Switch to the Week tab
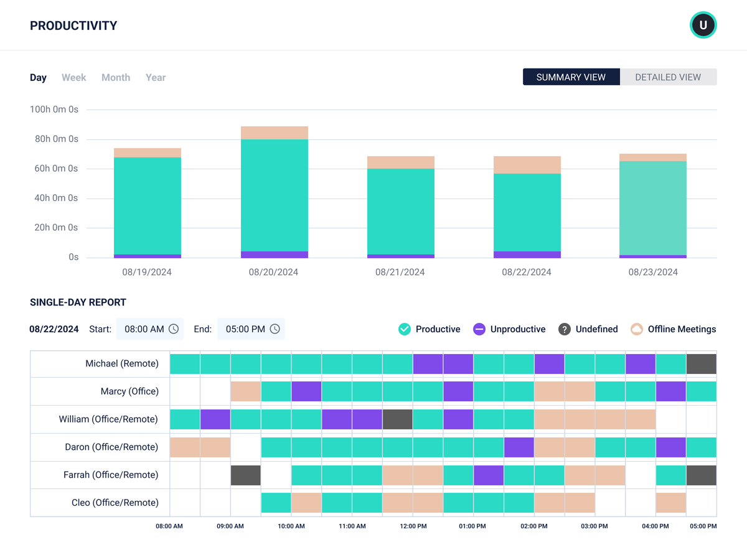This screenshot has width=747, height=560. pyautogui.click(x=73, y=77)
